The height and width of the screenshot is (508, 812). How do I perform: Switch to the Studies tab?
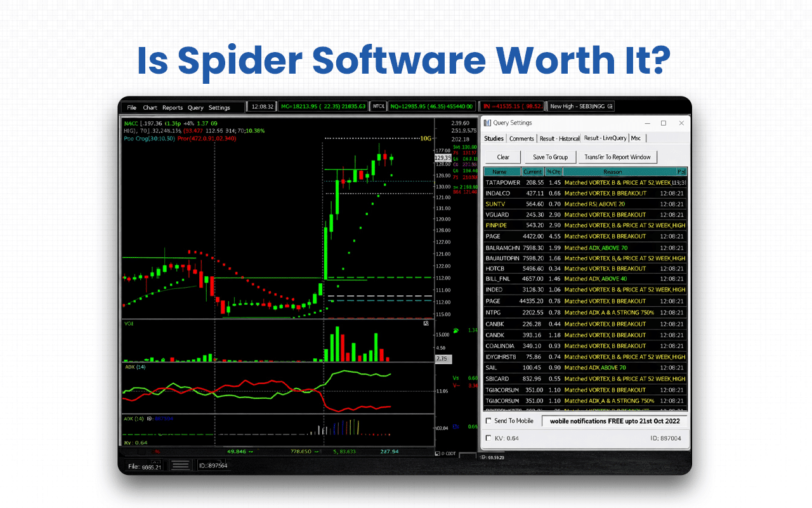tap(494, 138)
